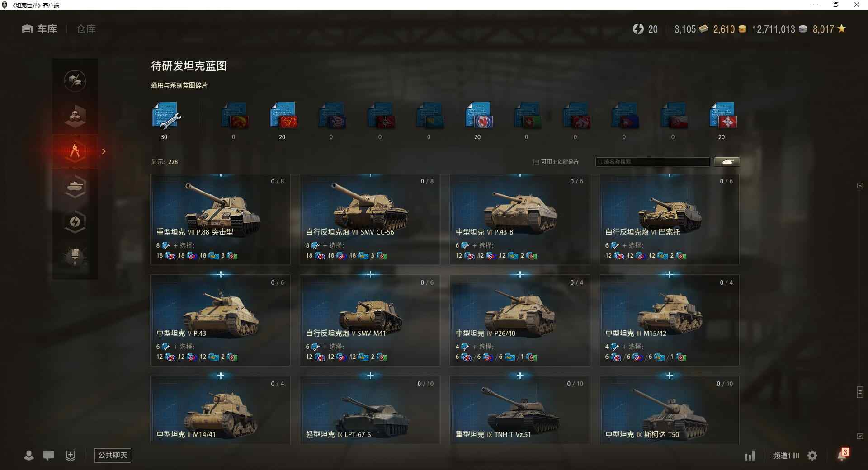Select the tank icon in sidebar

(x=75, y=187)
